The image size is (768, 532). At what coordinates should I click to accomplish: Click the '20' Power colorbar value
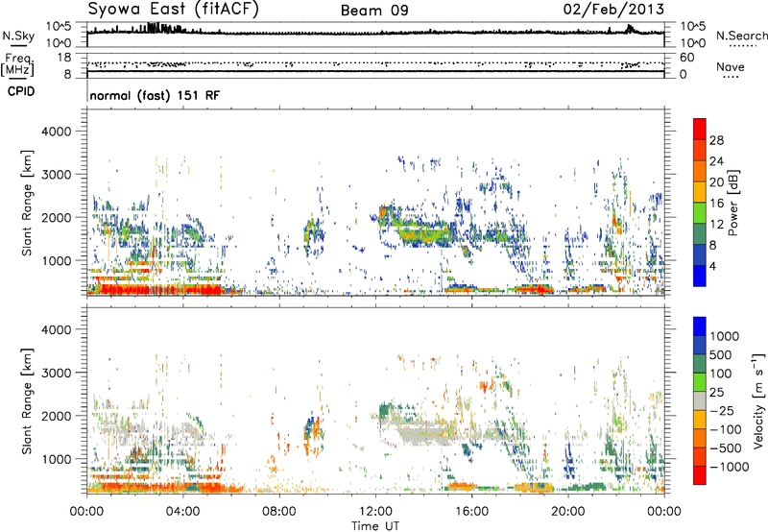point(716,182)
